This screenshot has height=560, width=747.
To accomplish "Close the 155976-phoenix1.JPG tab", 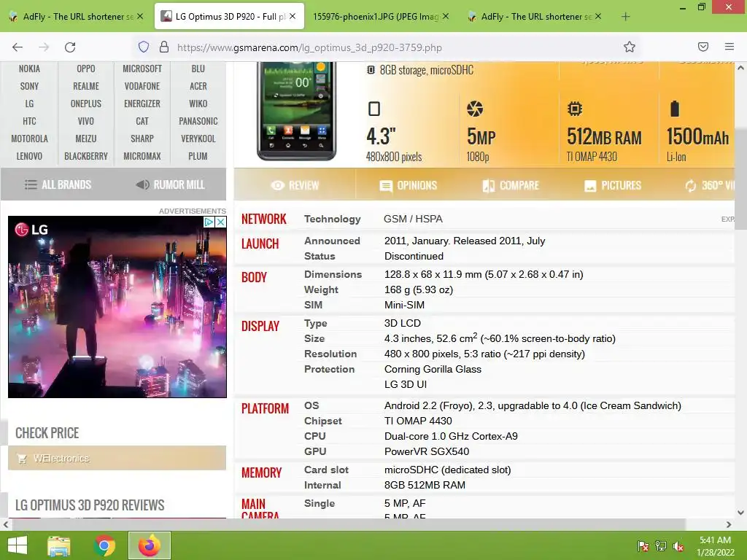I will (x=446, y=16).
